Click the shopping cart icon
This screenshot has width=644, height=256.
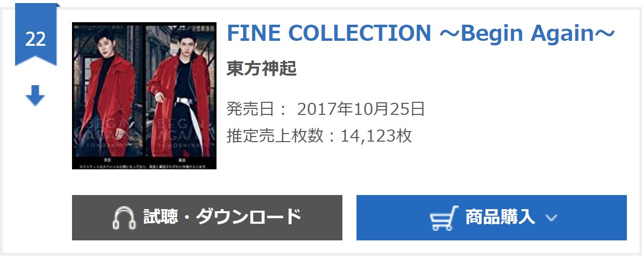pyautogui.click(x=444, y=218)
